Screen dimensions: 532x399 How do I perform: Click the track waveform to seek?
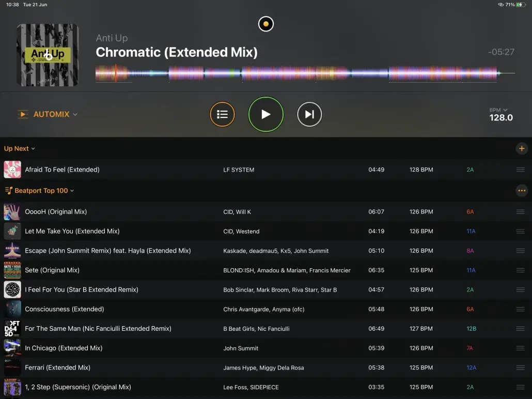click(x=305, y=73)
